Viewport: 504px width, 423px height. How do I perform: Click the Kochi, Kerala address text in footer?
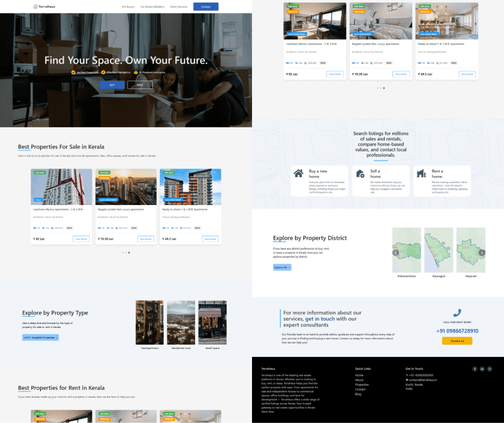[x=414, y=384]
